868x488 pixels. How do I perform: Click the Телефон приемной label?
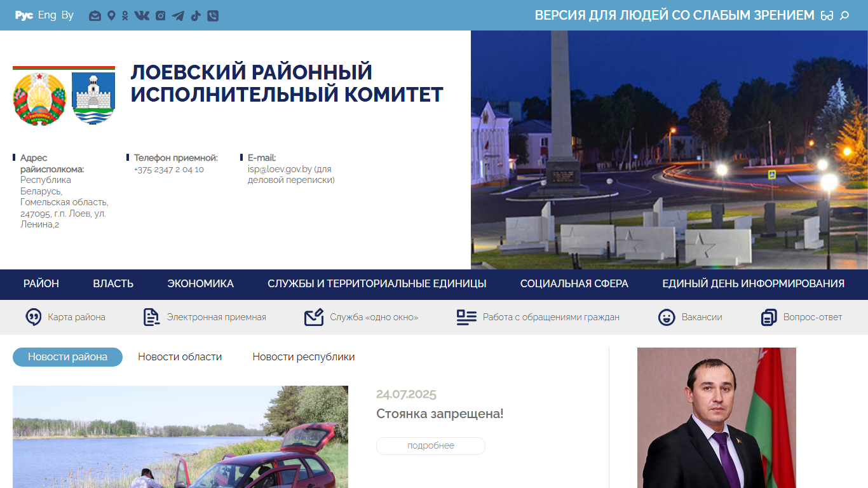[x=176, y=158]
